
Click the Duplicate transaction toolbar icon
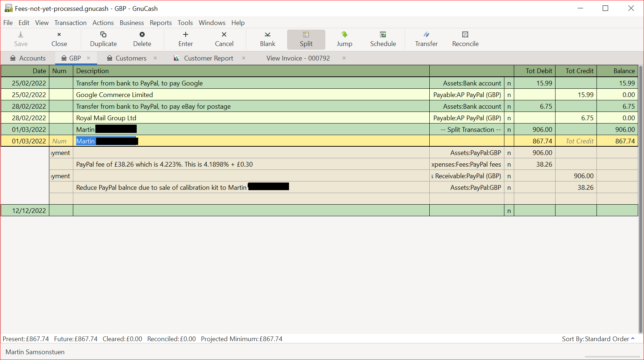103,39
